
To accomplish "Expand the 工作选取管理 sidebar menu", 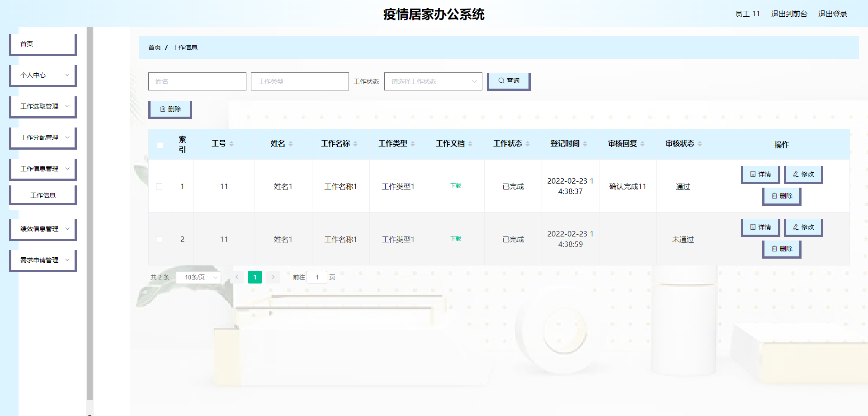I will pos(43,107).
